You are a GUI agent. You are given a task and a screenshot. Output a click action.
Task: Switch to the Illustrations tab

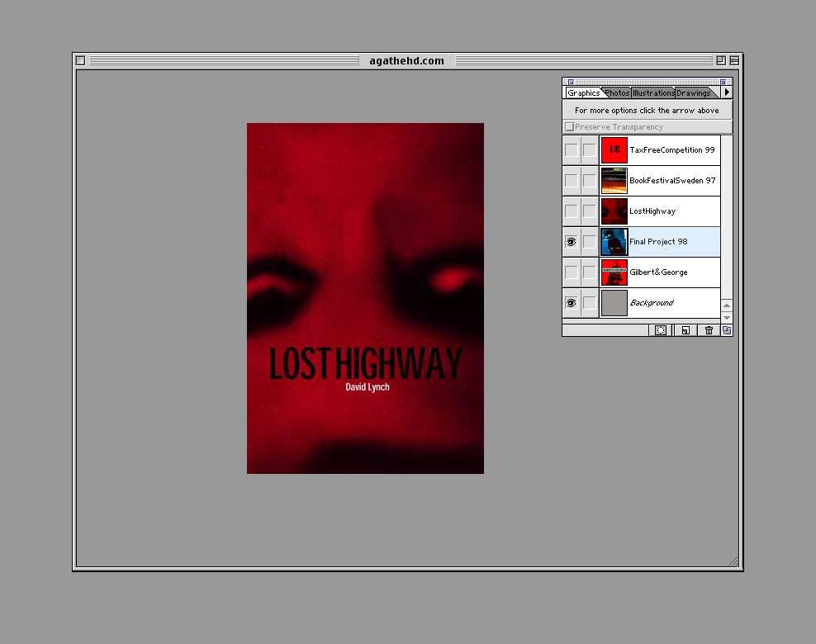pyautogui.click(x=653, y=92)
